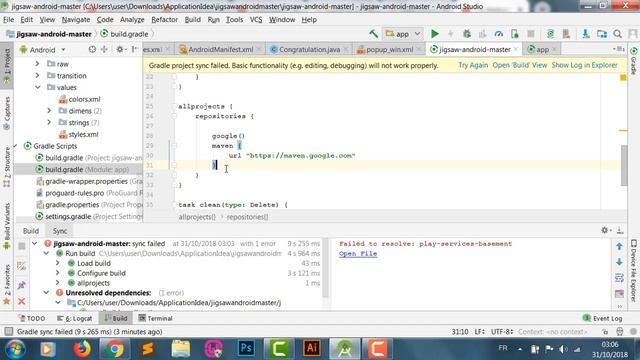
Task: Click repositories() in the breadcrumb bar
Action: click(x=247, y=217)
